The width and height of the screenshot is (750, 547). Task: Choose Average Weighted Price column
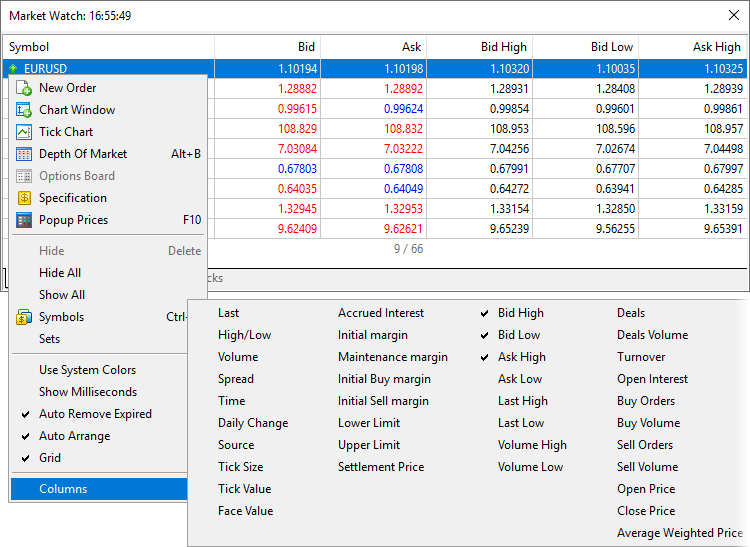[x=680, y=533]
